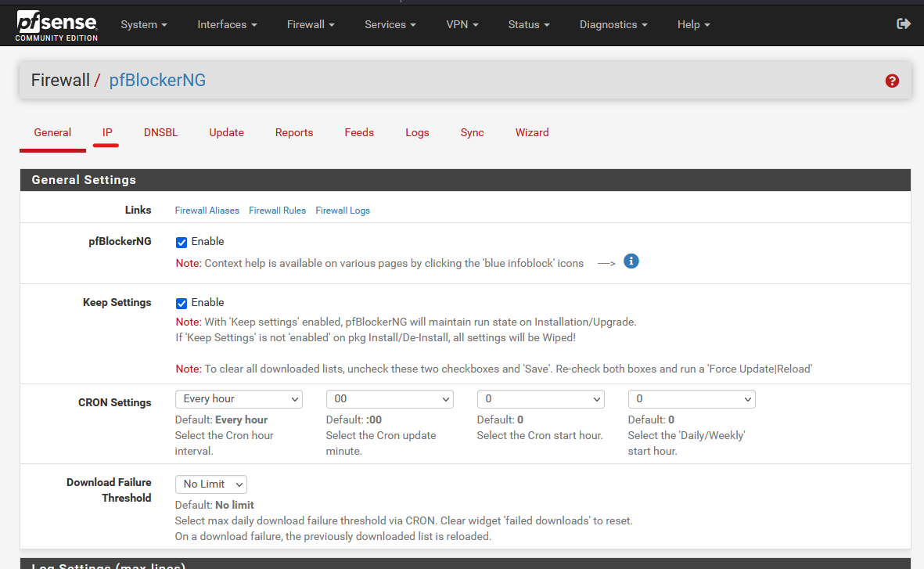Click 'Default: No limit' text

click(x=214, y=506)
